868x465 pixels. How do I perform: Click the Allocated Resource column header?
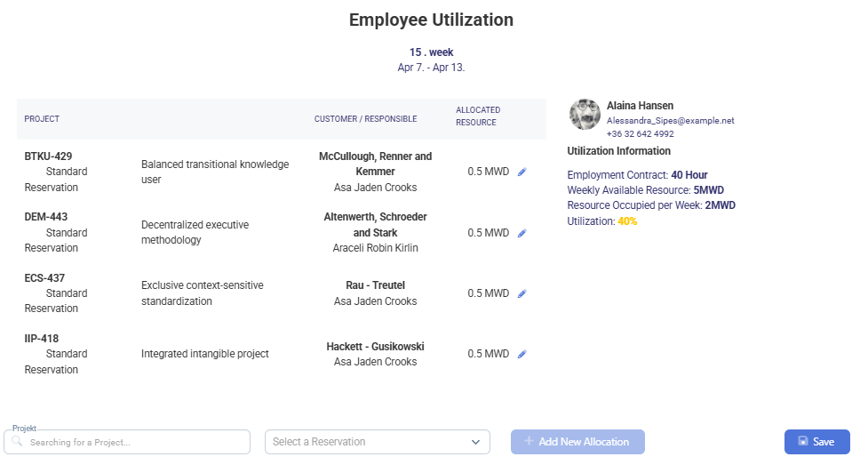(478, 116)
